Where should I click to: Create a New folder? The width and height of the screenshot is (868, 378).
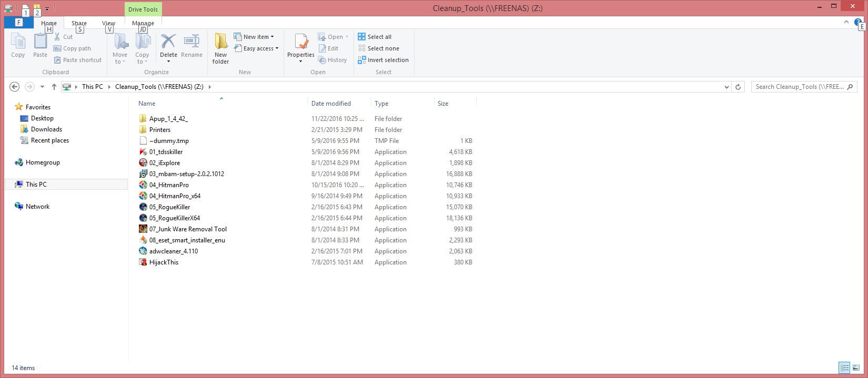click(x=221, y=48)
